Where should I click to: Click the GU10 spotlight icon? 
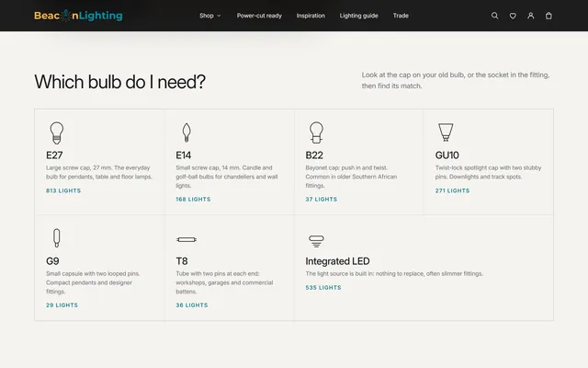[x=446, y=132]
